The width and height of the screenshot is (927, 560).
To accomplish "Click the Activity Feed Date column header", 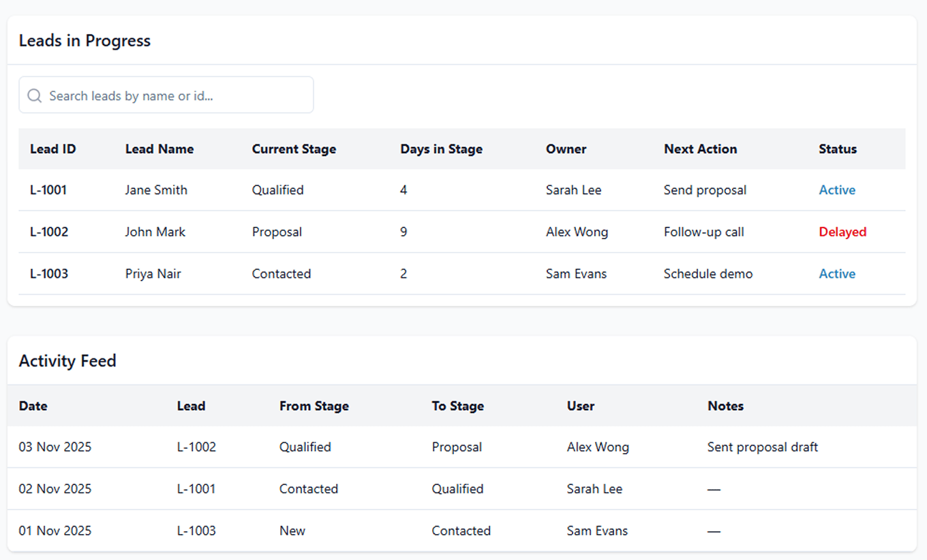I will click(x=33, y=406).
